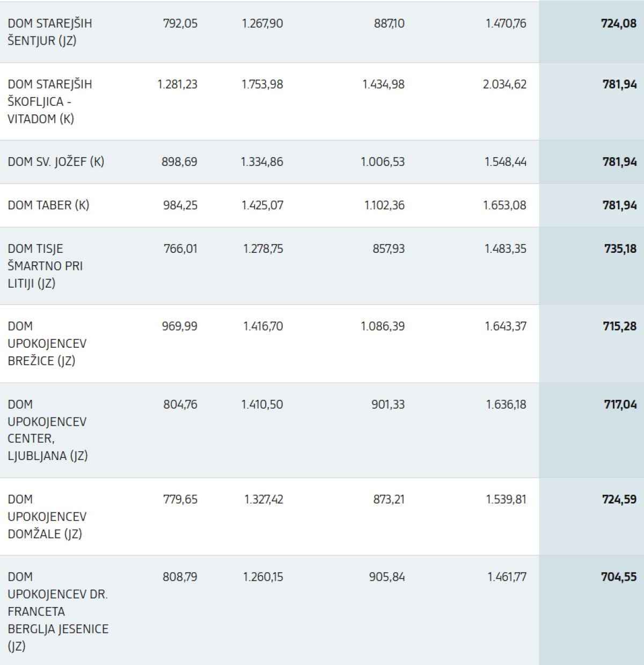
Task: Select the 2.034,62 price cell
Action: coord(504,84)
